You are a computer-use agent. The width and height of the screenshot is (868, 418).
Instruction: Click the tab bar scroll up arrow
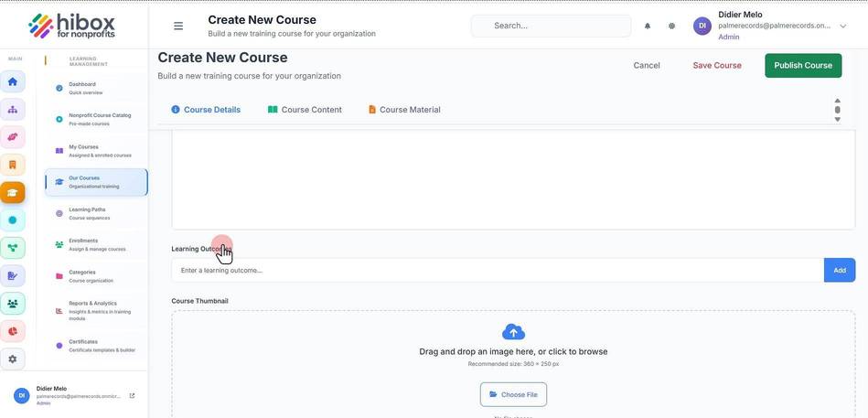837,101
